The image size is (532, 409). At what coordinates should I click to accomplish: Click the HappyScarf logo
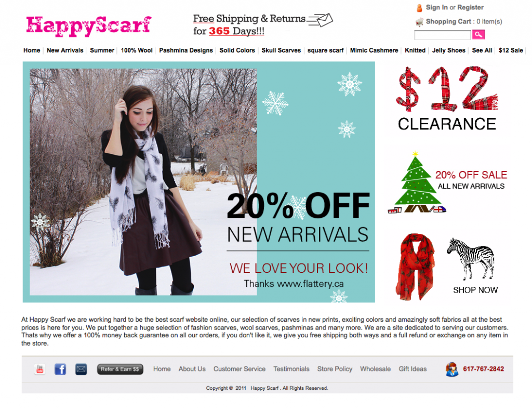pyautogui.click(x=88, y=26)
